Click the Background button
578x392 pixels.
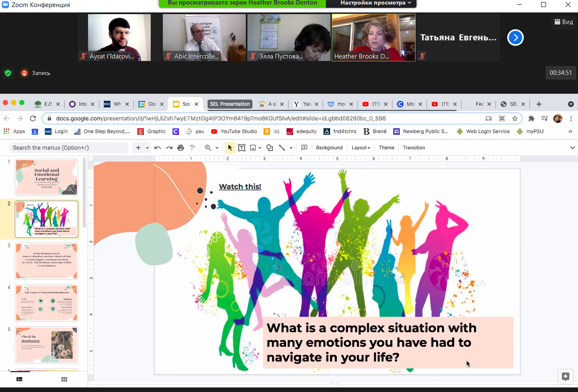click(x=329, y=148)
